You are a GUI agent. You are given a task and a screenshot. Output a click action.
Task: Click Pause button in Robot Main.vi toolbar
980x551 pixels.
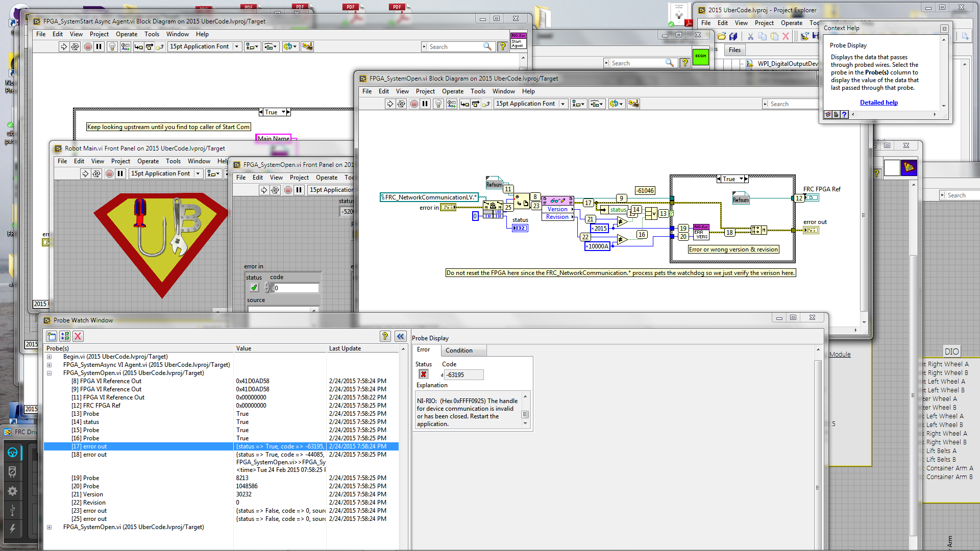pos(120,173)
